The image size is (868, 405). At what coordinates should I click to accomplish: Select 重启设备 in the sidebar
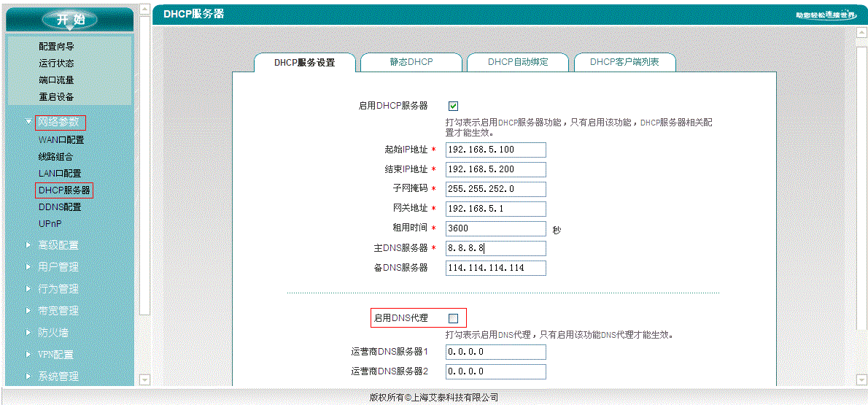pos(56,97)
